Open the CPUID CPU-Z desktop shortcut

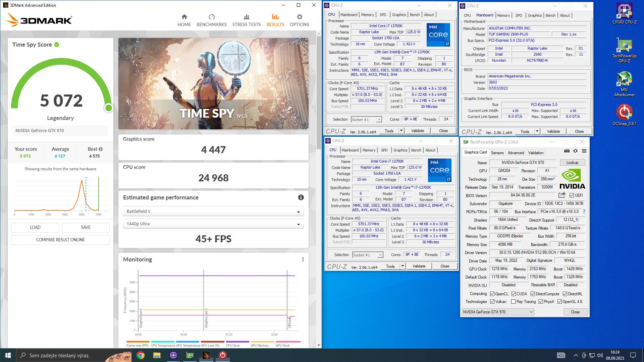[x=624, y=13]
